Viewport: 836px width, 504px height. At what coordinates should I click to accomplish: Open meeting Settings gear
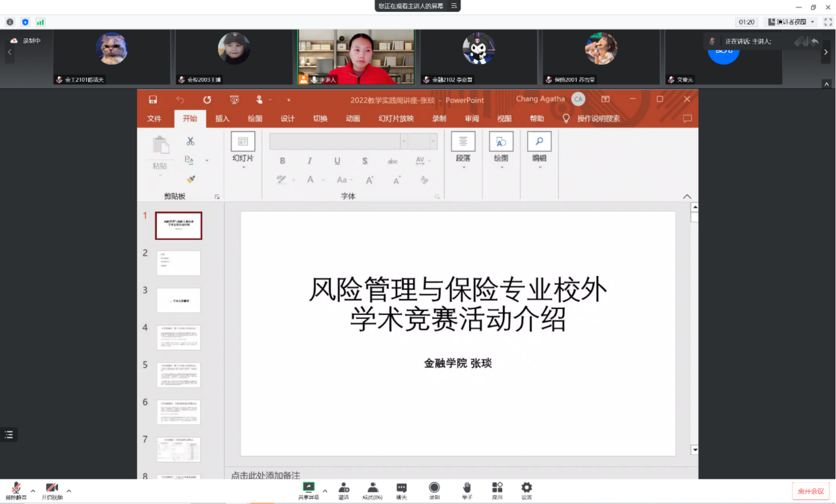(x=526, y=490)
